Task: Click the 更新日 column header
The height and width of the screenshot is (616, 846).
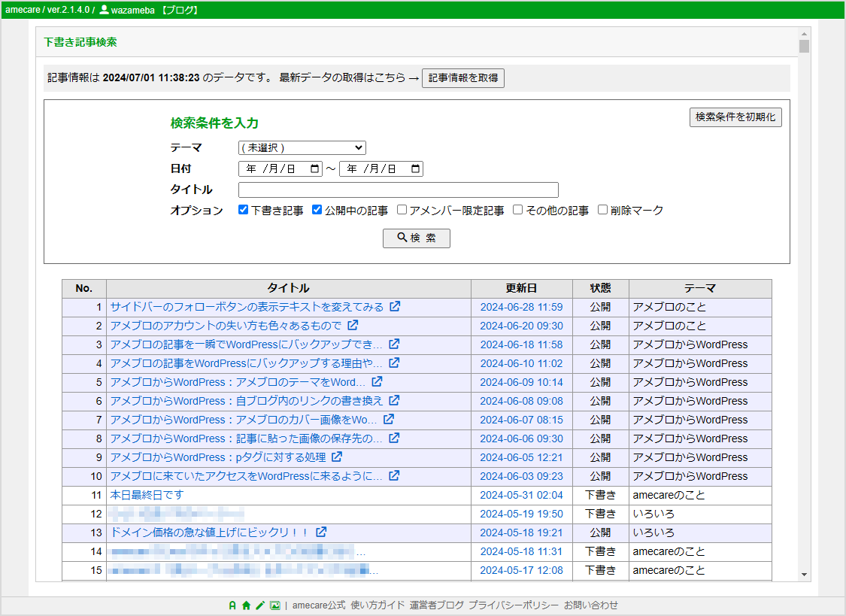Action: 521,289
